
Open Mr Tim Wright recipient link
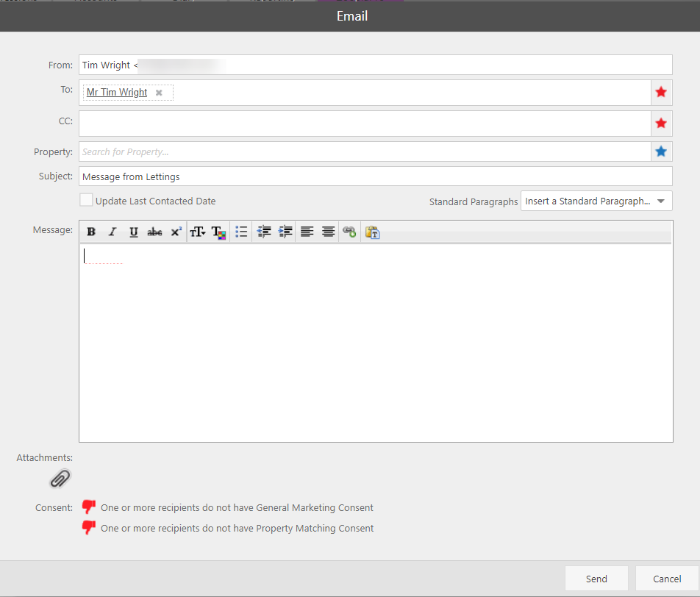117,93
